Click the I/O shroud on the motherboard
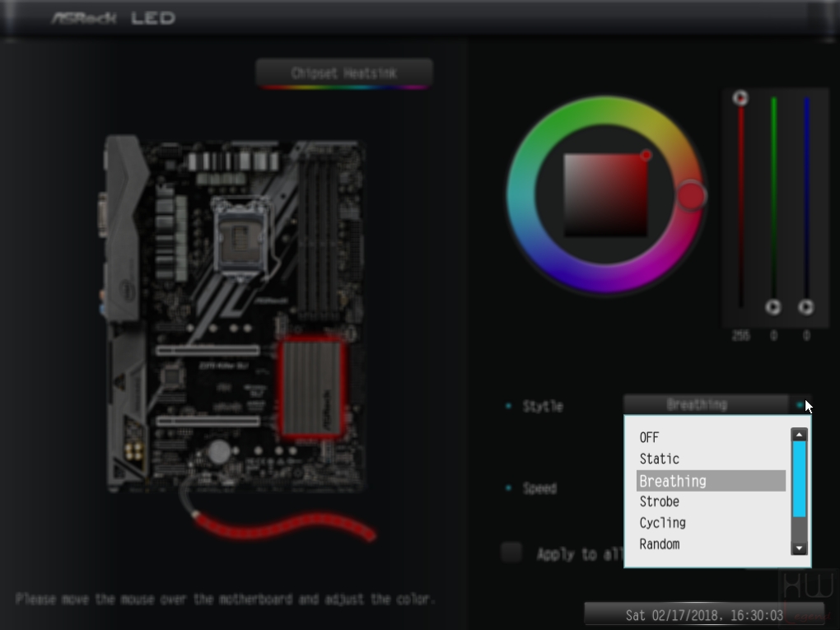Viewport: 840px width, 630px height. click(x=124, y=227)
